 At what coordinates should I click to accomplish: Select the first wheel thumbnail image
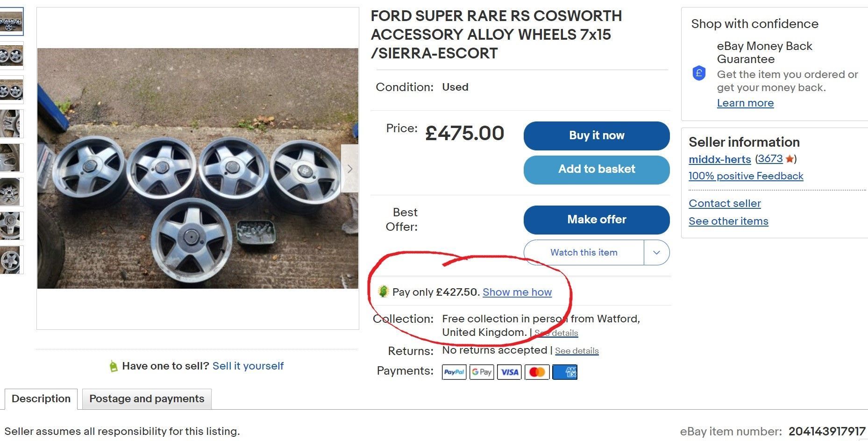(x=11, y=21)
